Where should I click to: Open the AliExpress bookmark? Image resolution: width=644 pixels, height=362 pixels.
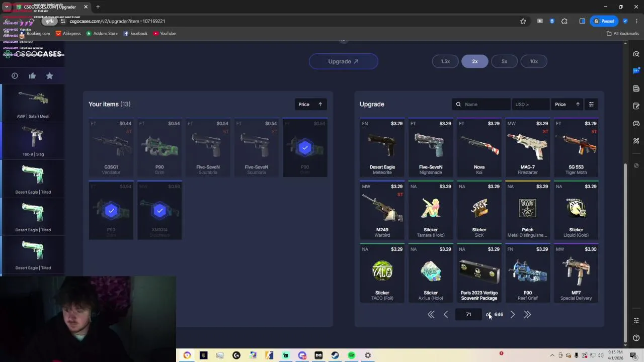click(x=68, y=33)
